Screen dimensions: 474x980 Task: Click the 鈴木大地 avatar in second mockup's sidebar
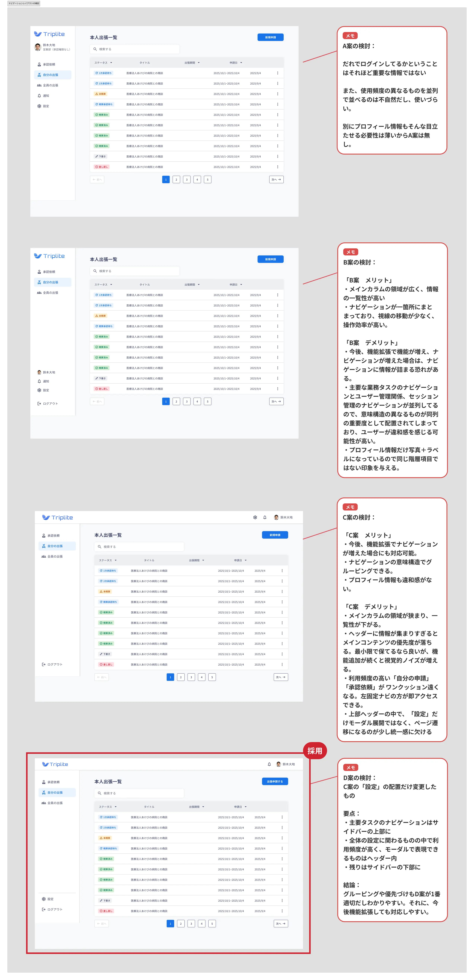[39, 373]
